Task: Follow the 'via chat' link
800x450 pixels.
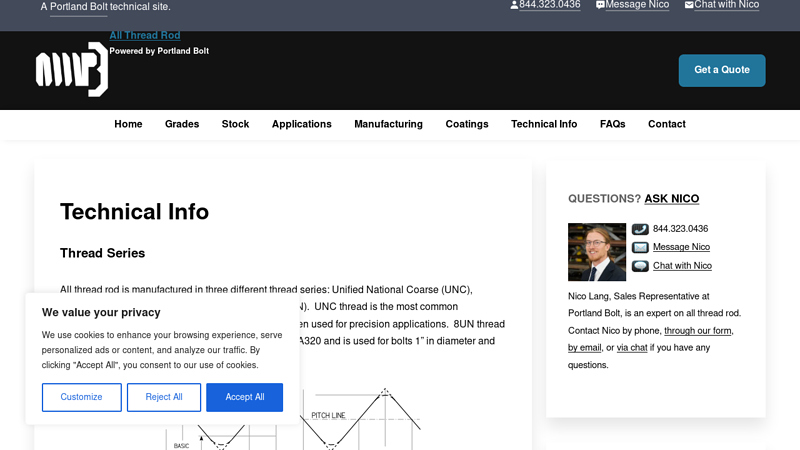Action: click(x=632, y=347)
